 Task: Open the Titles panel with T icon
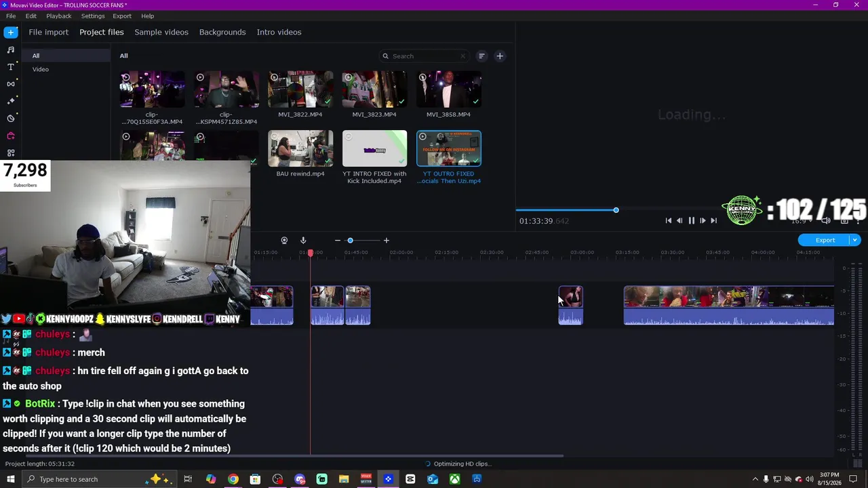11,66
